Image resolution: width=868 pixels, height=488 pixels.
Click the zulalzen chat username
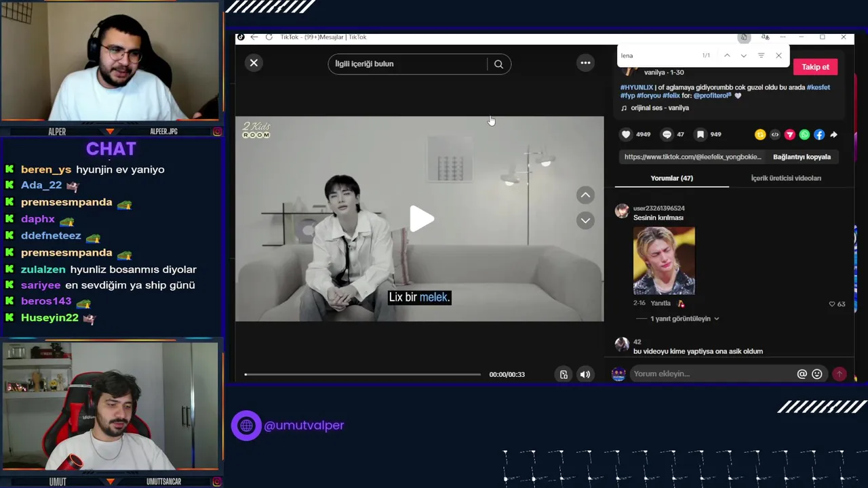[43, 269]
